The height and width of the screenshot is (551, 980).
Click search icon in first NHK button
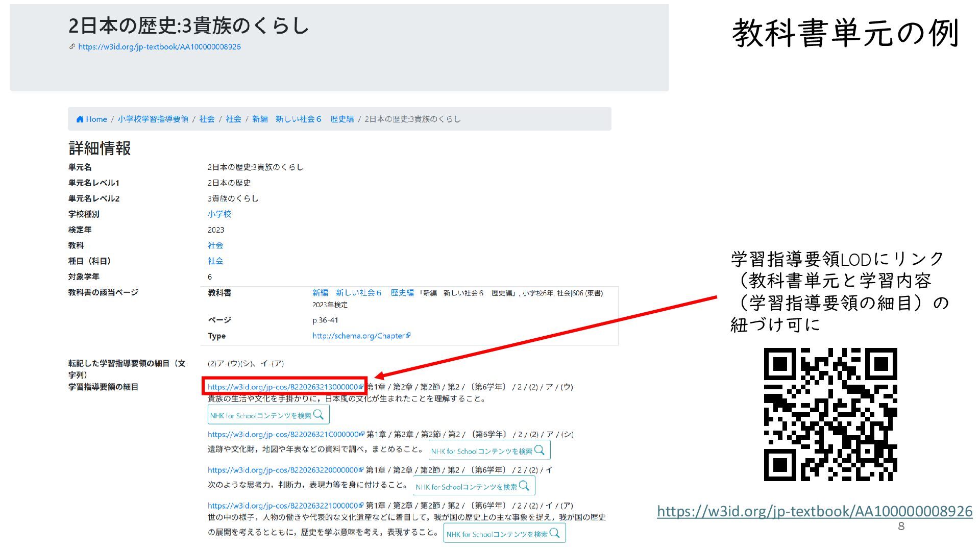[x=318, y=415]
